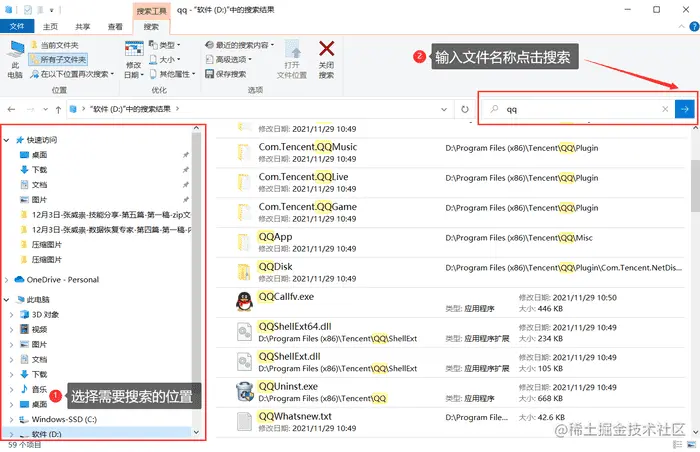Screen dimensions: 700x452
Task: Click the blue search arrow button
Action: point(684,109)
